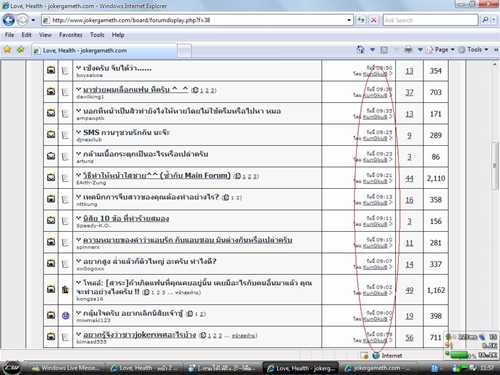Expand the address bar history dropdown arrow
Image resolution: width=500 pixels, height=375 pixels.
point(349,20)
